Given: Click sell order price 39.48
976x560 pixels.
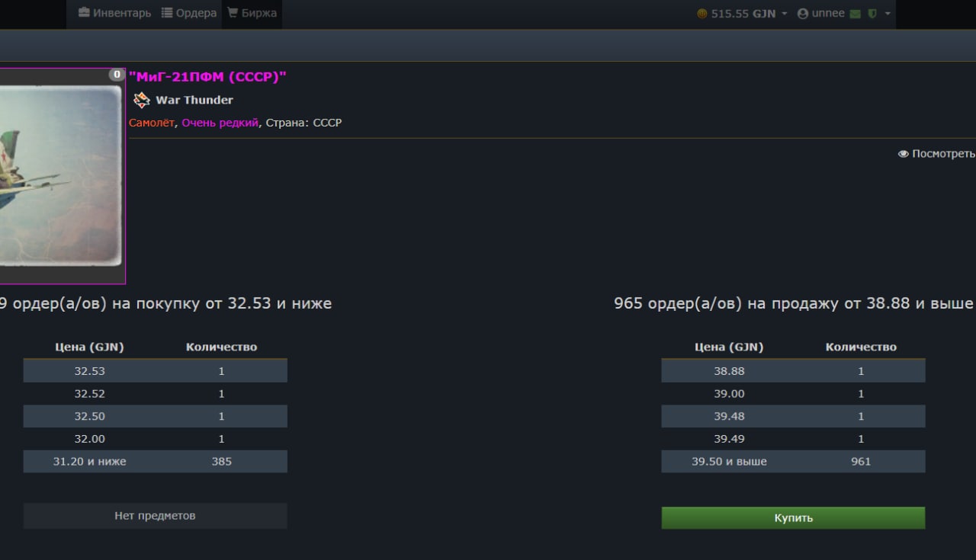Looking at the screenshot, I should pyautogui.click(x=729, y=416).
